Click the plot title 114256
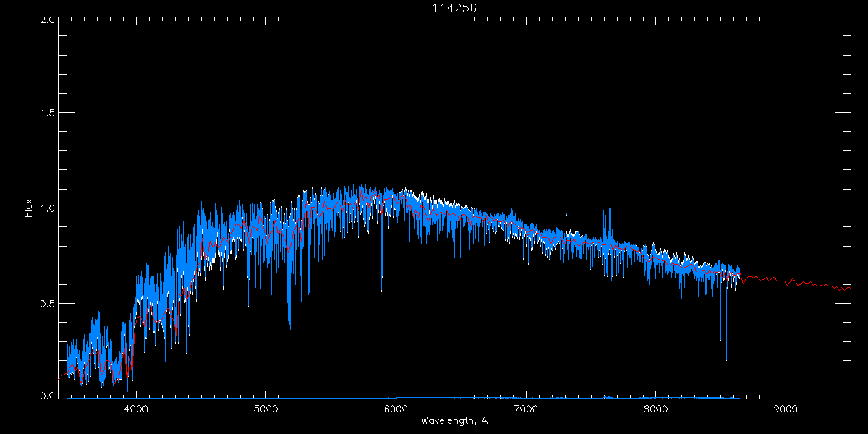868x434 pixels. [x=454, y=7]
